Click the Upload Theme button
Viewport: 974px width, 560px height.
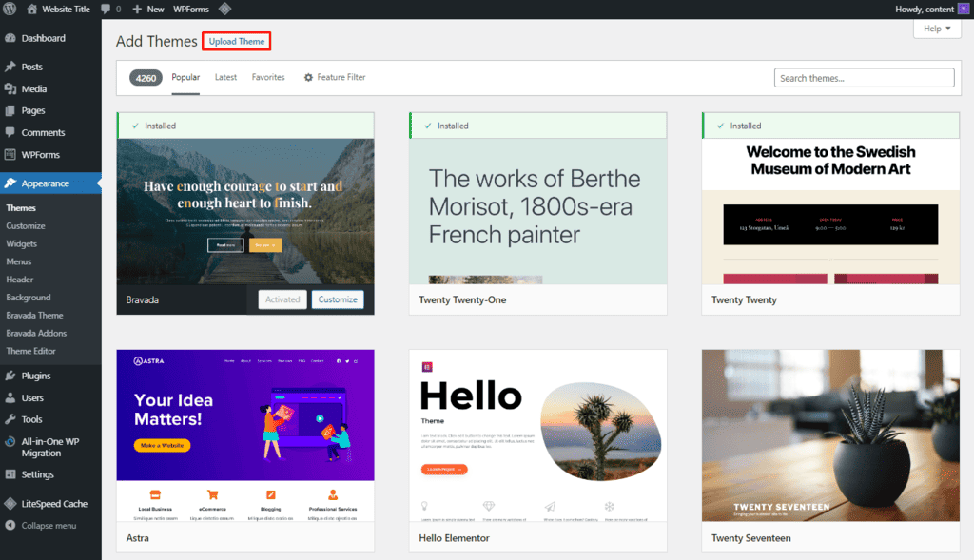(x=236, y=41)
